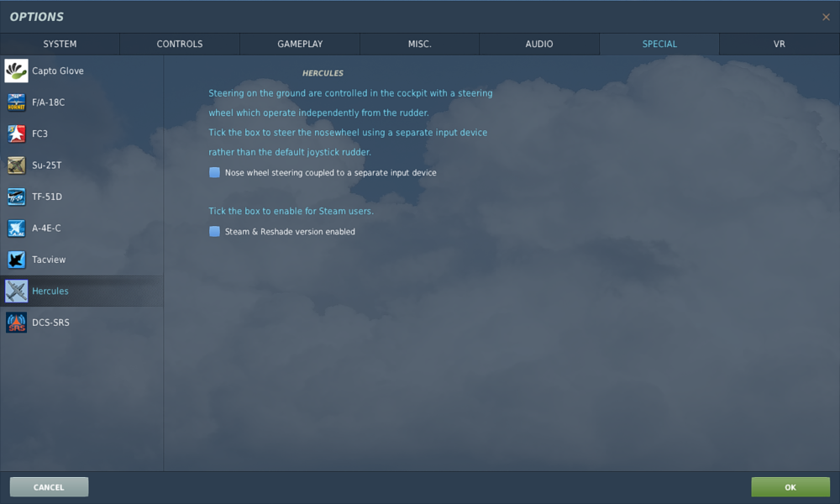Choose A-4E-C label in the sidebar
The width and height of the screenshot is (840, 504).
(x=46, y=228)
